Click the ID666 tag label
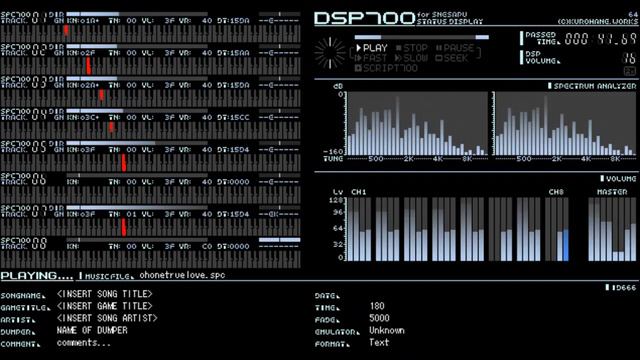Image resolution: width=640 pixels, height=360 pixels. (624, 287)
